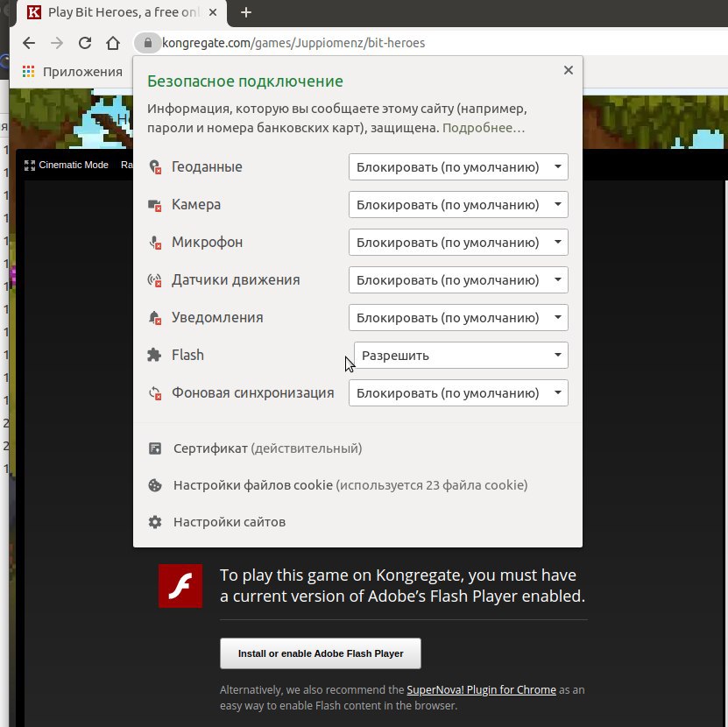The height and width of the screenshot is (727, 728).
Task: Click the Датчики движения sensor icon
Action: [154, 280]
